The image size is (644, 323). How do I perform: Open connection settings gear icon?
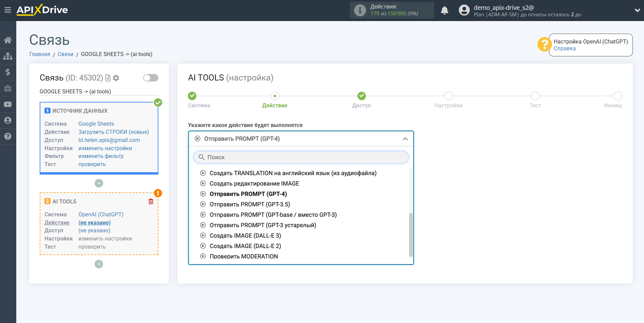[116, 78]
